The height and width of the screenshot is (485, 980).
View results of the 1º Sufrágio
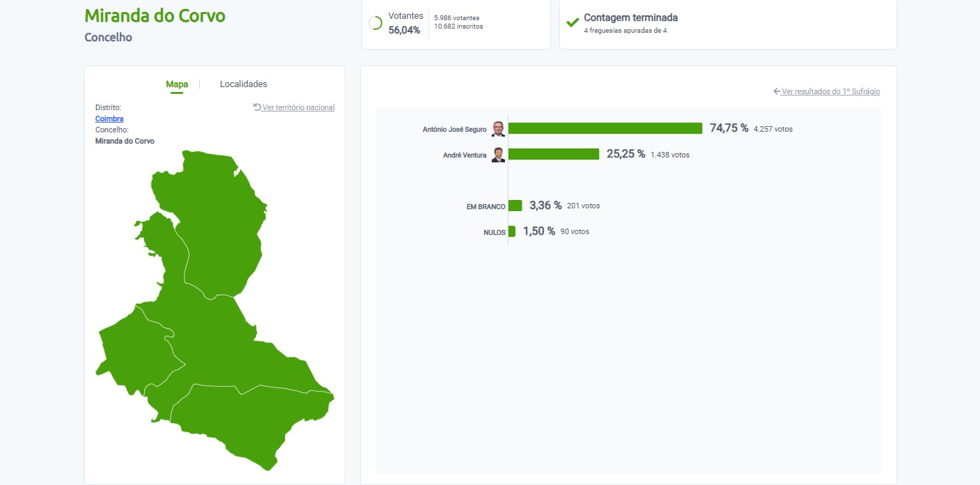(830, 91)
